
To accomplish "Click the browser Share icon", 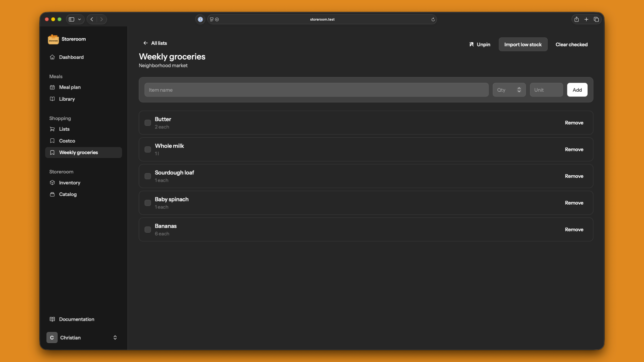I will 576,19.
